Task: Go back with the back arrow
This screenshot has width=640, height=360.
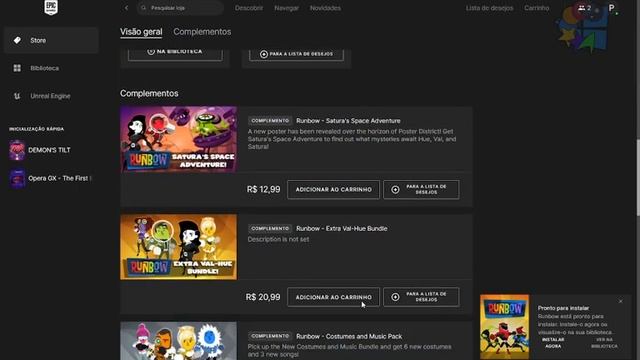Action: coord(127,8)
